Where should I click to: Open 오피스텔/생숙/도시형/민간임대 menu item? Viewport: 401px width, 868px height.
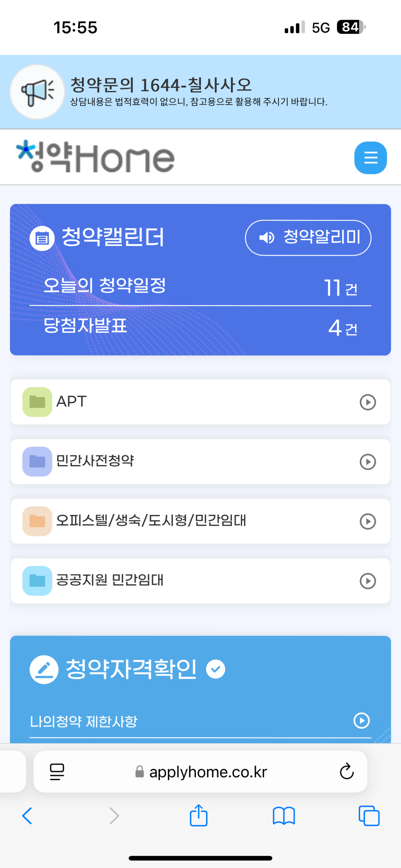[x=151, y=521]
